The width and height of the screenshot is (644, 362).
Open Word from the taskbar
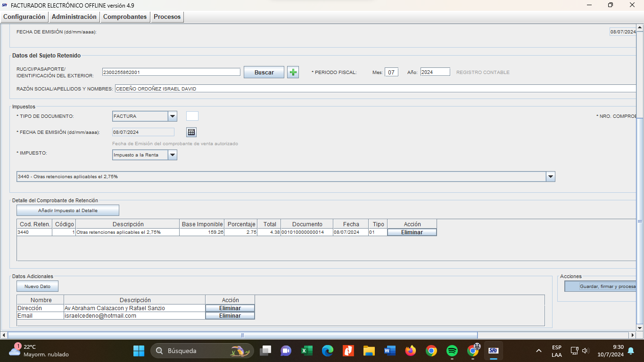pos(389,351)
